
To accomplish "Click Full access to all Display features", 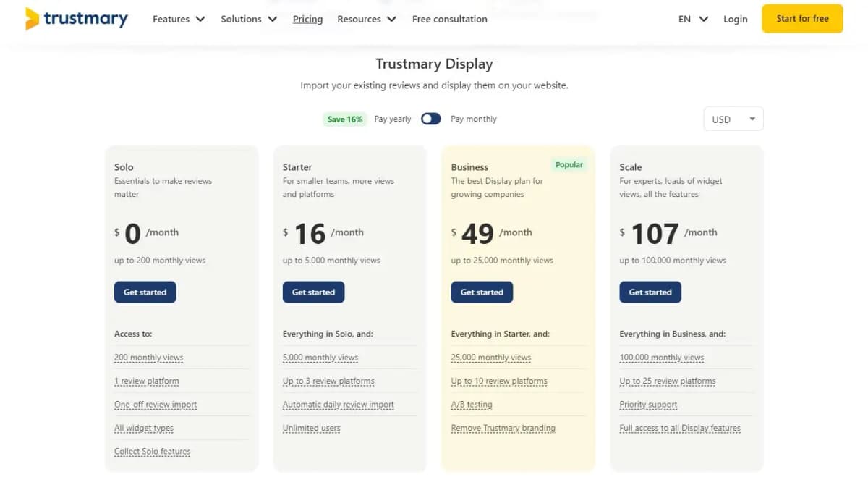I will 680,428.
